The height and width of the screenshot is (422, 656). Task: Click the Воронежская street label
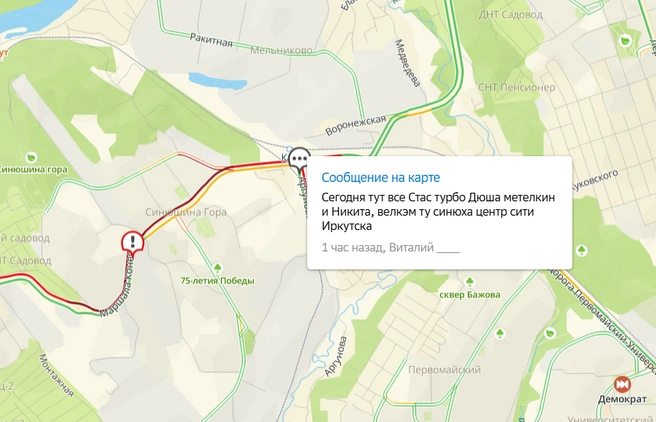[x=355, y=125]
